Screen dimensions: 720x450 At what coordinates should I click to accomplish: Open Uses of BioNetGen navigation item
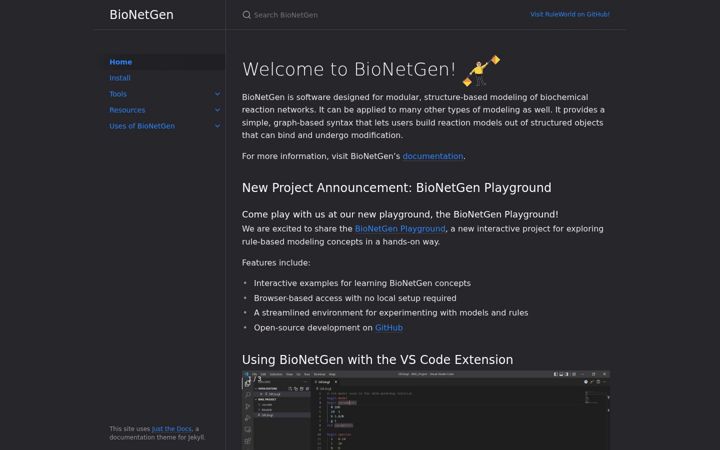click(x=142, y=126)
